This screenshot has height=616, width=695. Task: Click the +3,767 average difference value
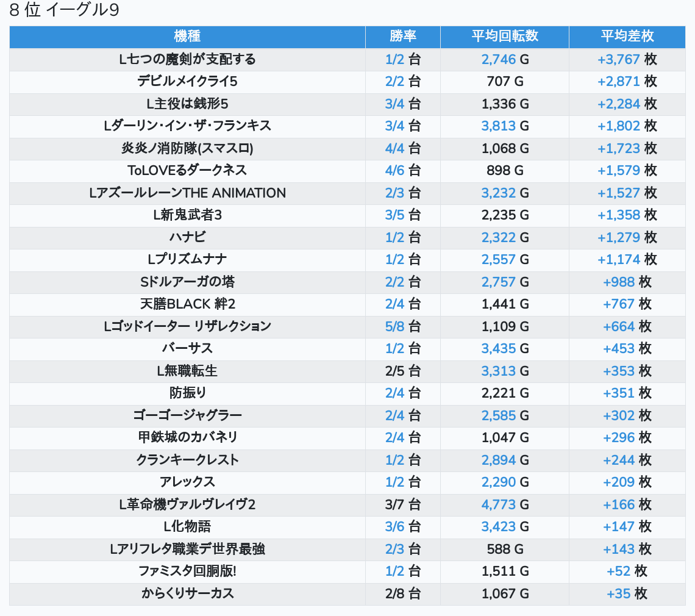(x=618, y=59)
